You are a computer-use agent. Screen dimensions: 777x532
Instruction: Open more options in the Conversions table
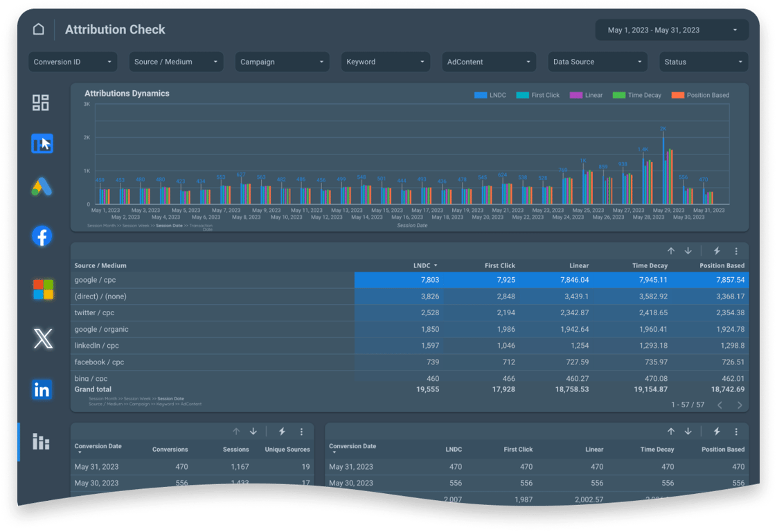(x=301, y=432)
